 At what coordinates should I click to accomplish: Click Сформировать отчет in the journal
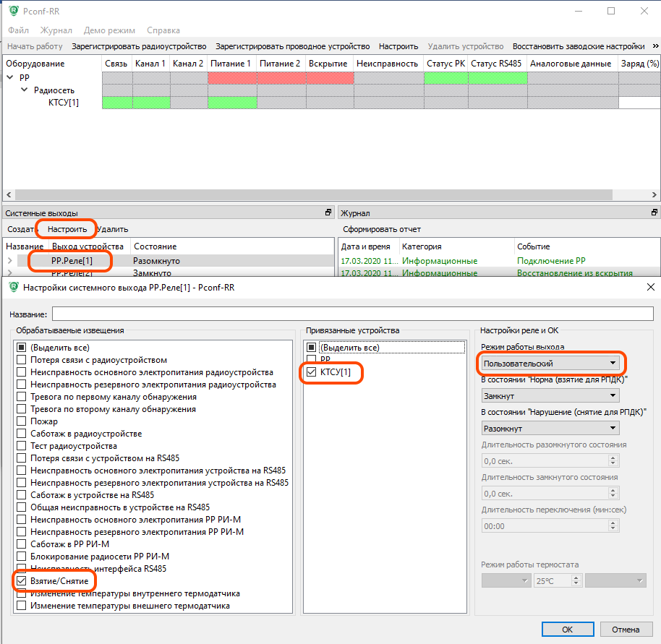pyautogui.click(x=382, y=229)
